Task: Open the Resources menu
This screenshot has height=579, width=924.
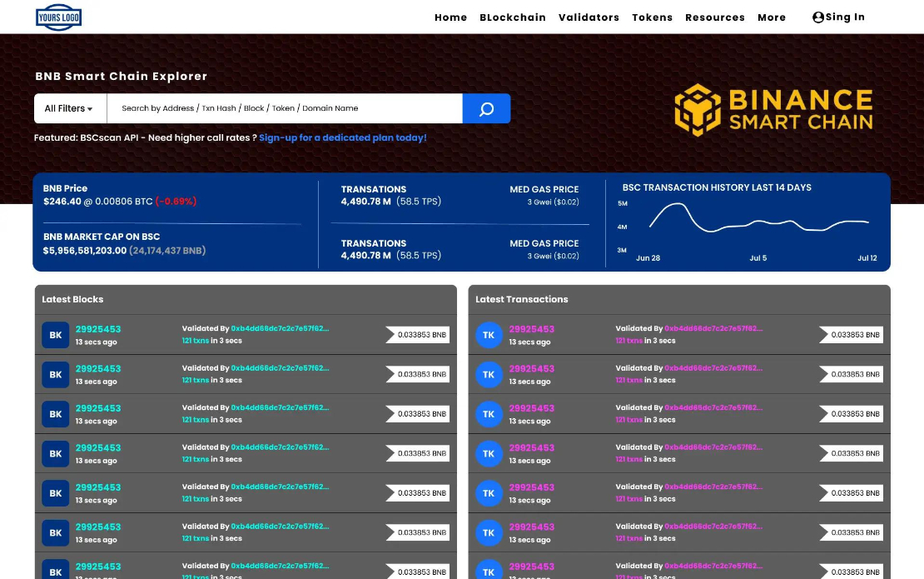Action: point(715,17)
